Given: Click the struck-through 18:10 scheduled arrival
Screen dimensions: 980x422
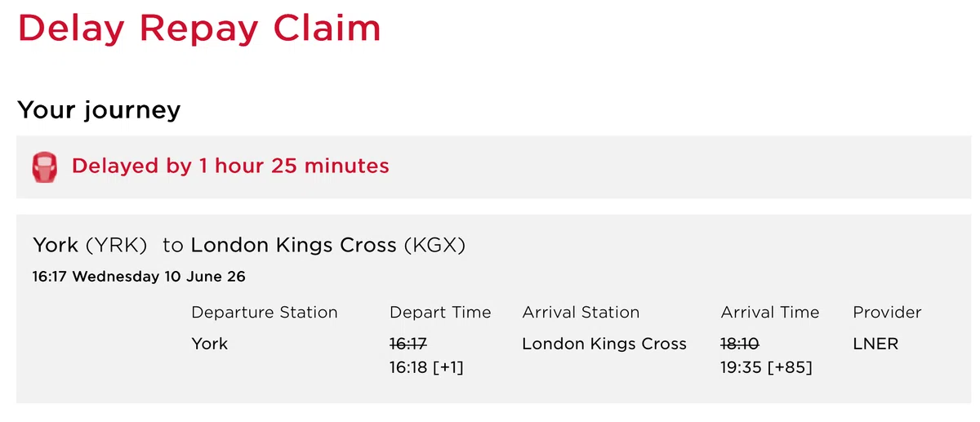Looking at the screenshot, I should (x=741, y=344).
